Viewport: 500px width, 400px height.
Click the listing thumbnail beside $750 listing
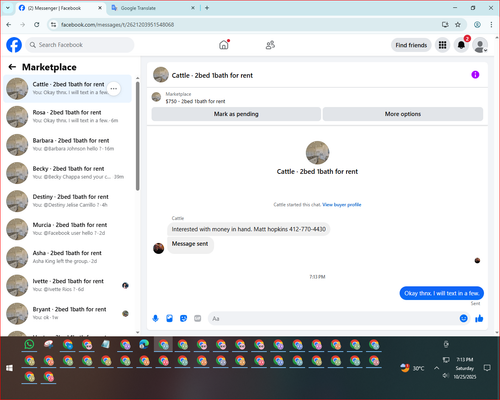tap(156, 97)
